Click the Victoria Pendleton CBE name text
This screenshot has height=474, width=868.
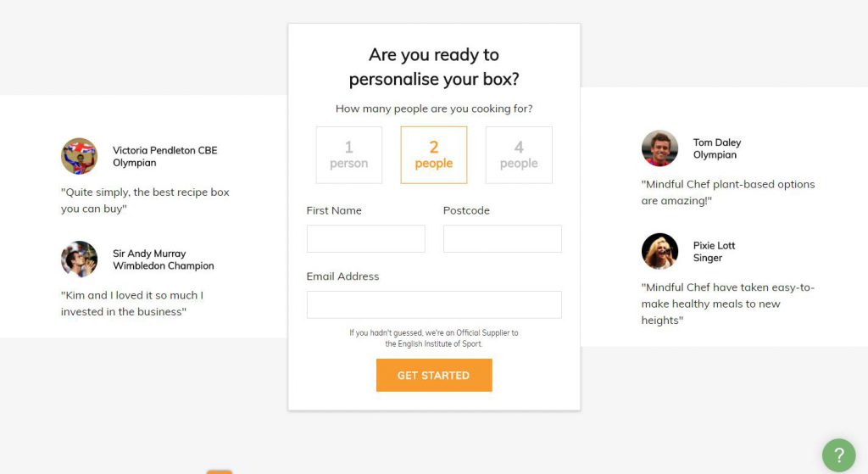(x=165, y=150)
